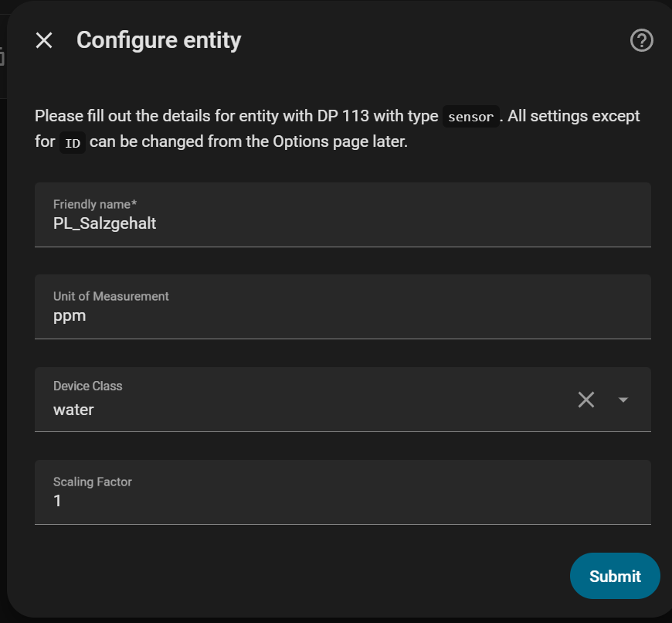Click the 'Friendly name*' label
This screenshot has height=623, width=672.
click(94, 204)
